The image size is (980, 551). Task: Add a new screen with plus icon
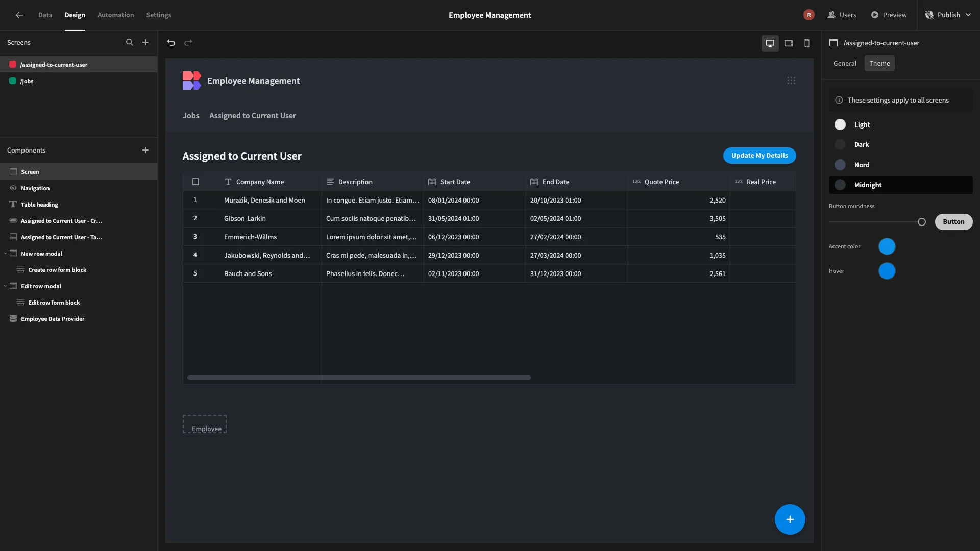pyautogui.click(x=145, y=43)
